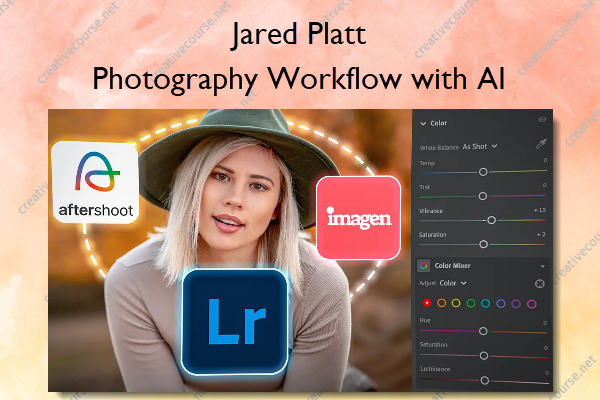Select the blue color swatch
Screen dimensions: 600x400
[x=501, y=304]
